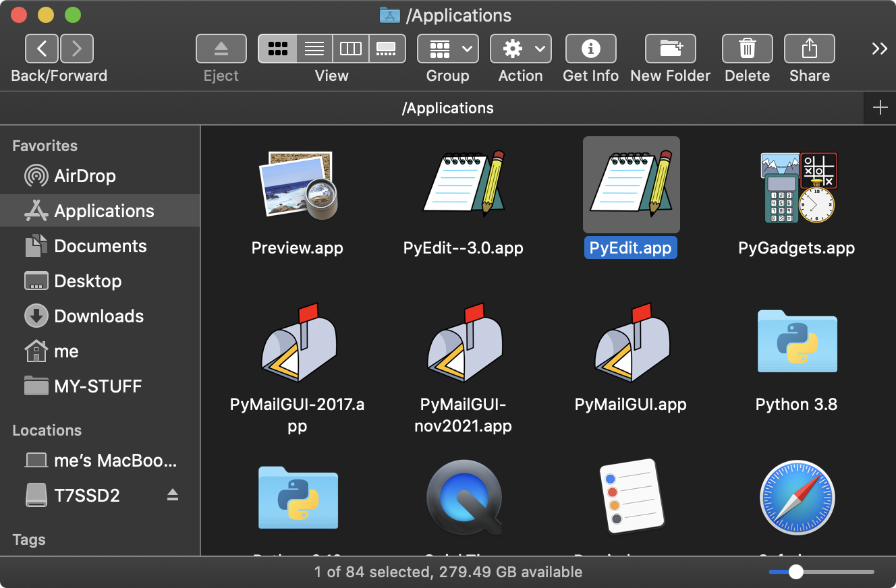Select the Safari compass icon
Image resolution: width=896 pixels, height=588 pixels.
(797, 498)
